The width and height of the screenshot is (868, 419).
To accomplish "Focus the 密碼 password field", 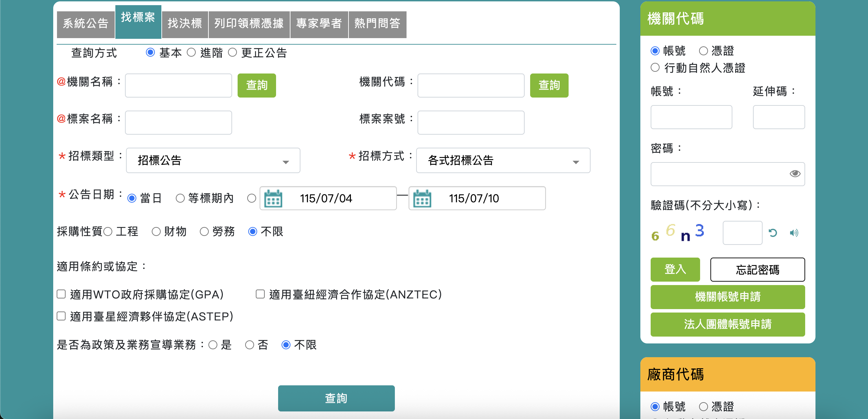I will click(728, 174).
